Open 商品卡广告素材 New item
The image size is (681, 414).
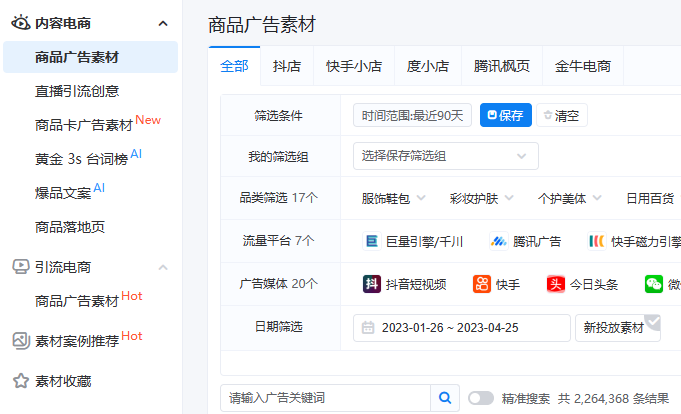98,123
